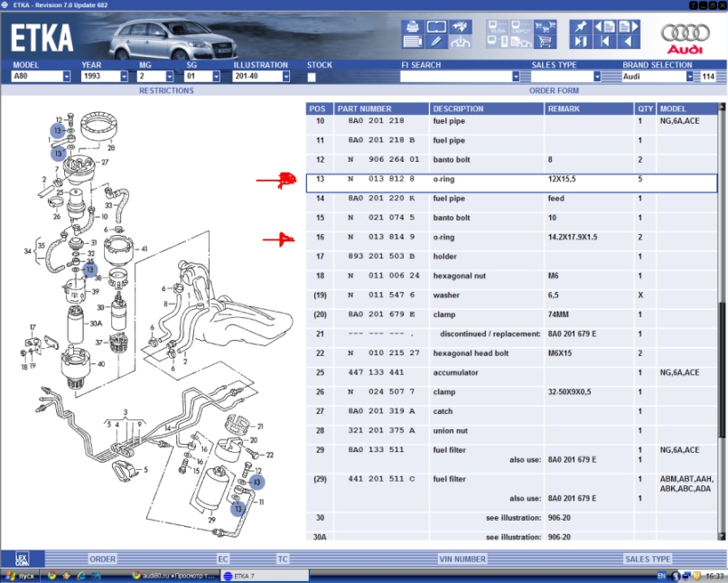Go to the previous illustration page icon
The image size is (728, 583).
pyautogui.click(x=604, y=26)
